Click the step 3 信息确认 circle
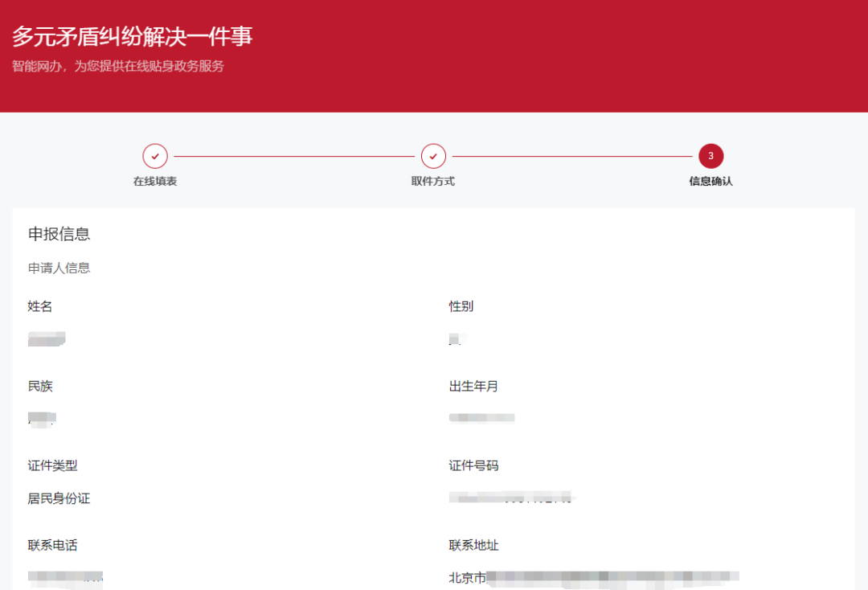The image size is (868, 590). 710,156
